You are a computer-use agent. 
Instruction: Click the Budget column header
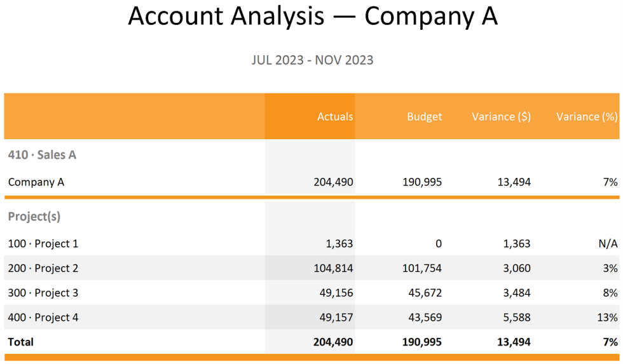[425, 117]
